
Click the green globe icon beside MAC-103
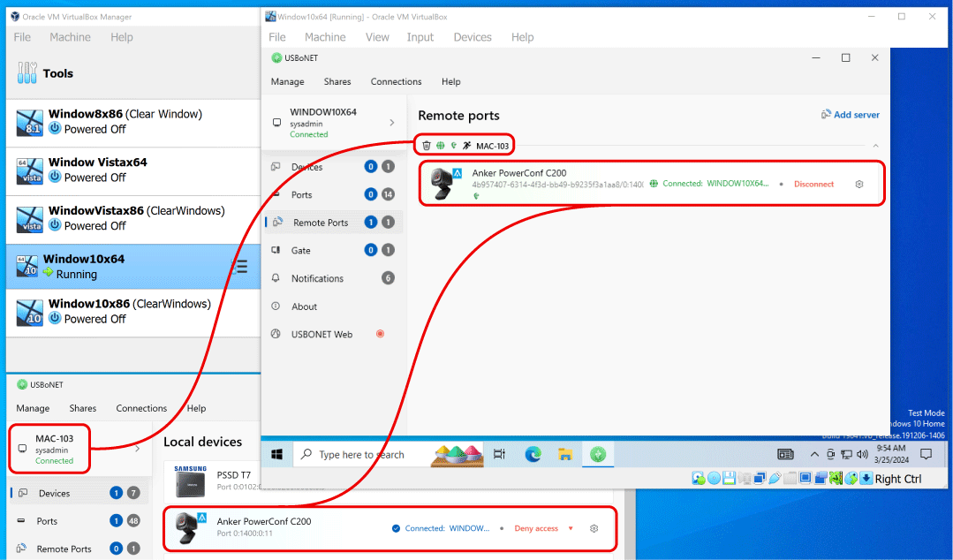click(440, 145)
